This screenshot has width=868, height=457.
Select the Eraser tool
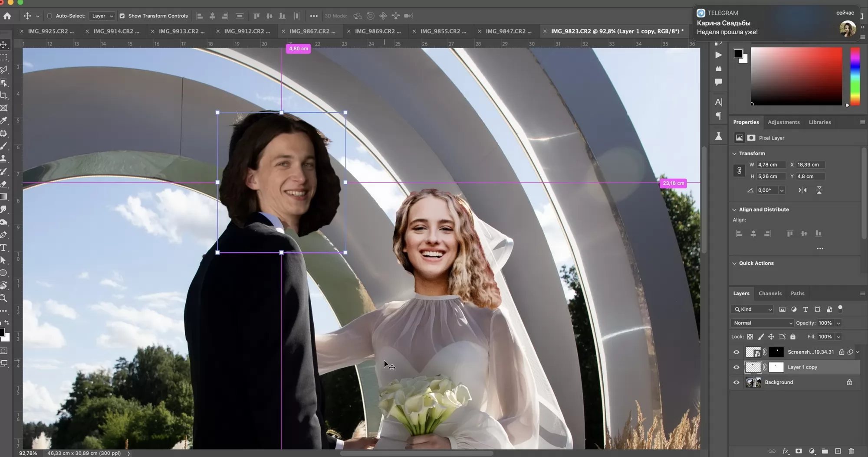click(4, 184)
